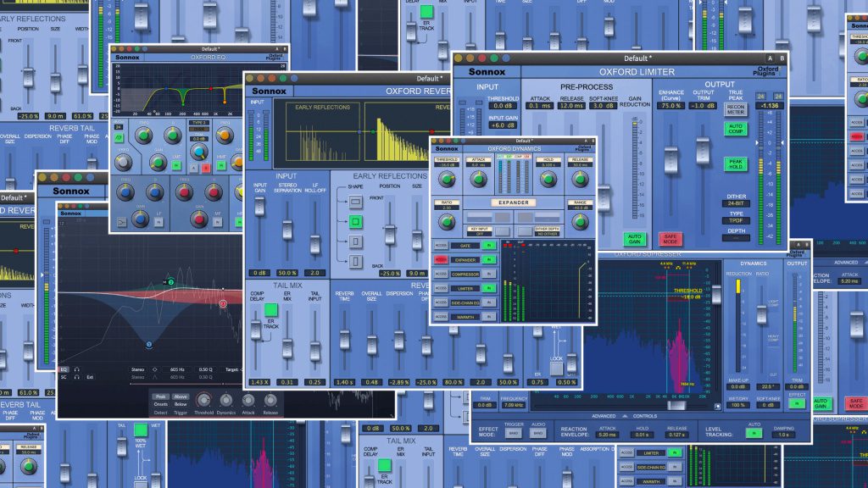Click the red gain knob in Oxford EQ
This screenshot has width=868, height=488.
click(198, 219)
